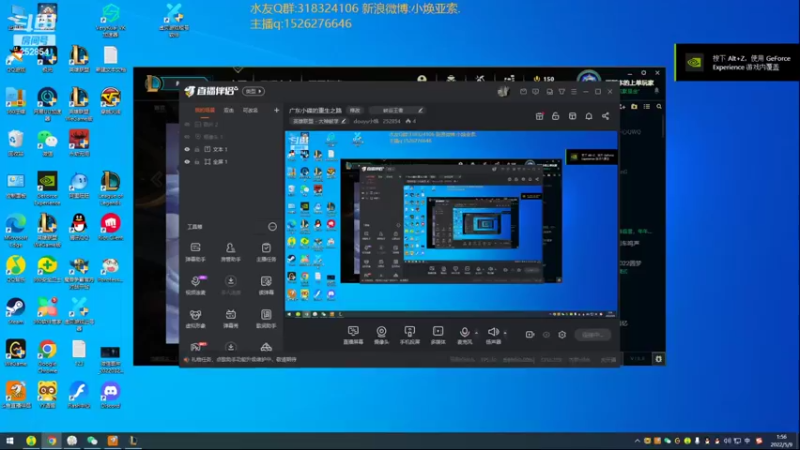This screenshot has width=800, height=450.
Task: Select the 文本 1 layer row
Action: pyautogui.click(x=231, y=149)
